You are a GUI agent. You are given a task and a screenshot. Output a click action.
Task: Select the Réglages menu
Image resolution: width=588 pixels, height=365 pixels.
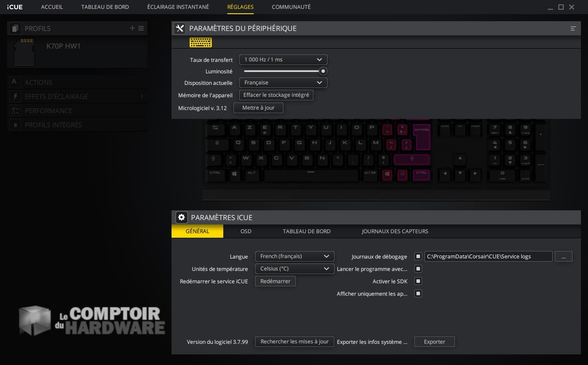(x=241, y=7)
